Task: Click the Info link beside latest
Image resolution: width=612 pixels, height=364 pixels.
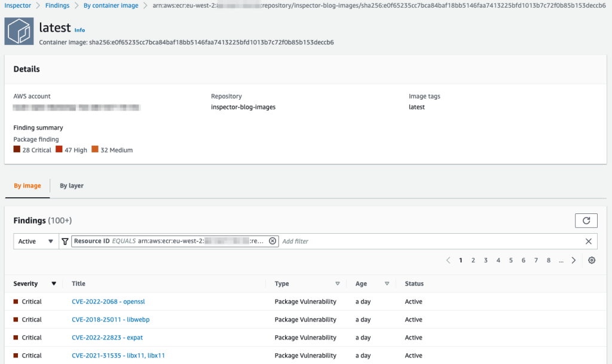Action: click(79, 30)
